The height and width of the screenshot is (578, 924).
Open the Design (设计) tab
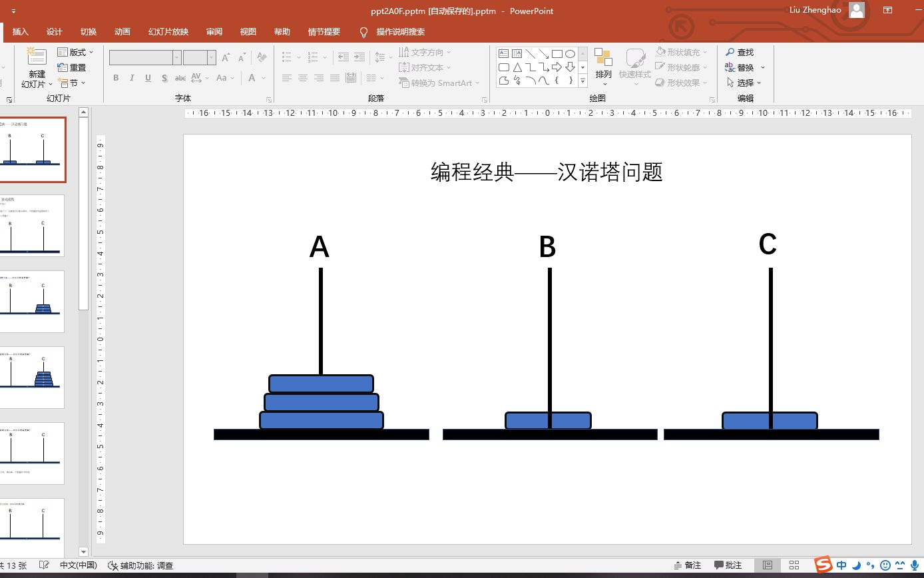coord(55,32)
